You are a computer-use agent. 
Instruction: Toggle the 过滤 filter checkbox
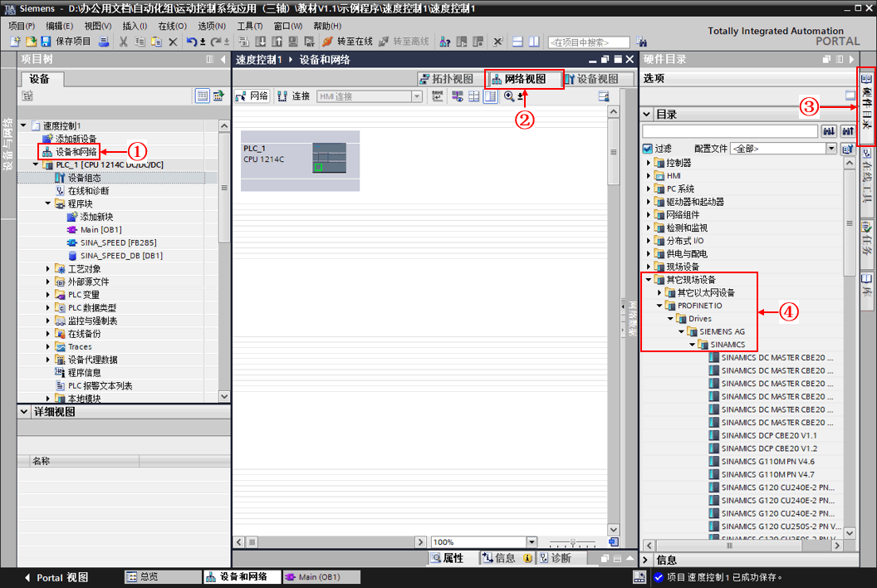[648, 149]
